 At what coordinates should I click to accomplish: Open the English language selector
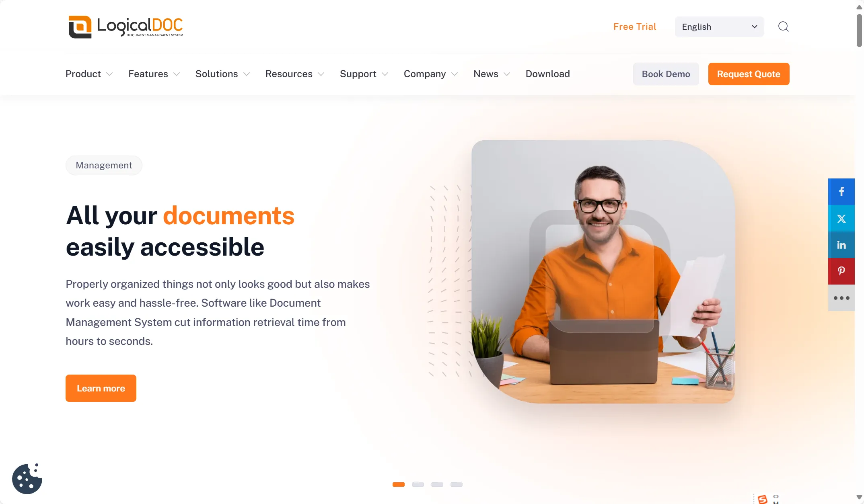[719, 27]
